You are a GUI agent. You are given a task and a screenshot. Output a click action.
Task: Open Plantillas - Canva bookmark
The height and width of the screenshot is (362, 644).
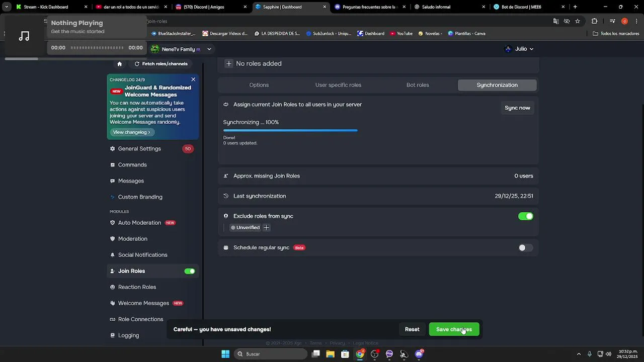click(x=466, y=34)
